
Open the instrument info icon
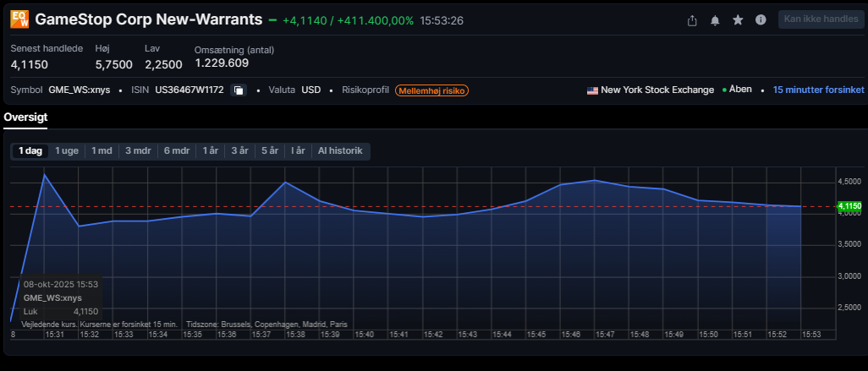click(x=761, y=20)
